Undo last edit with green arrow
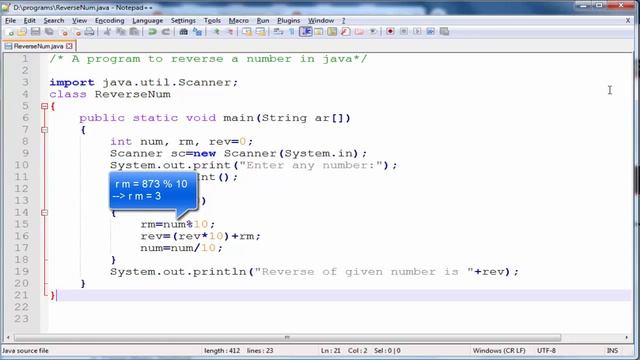Screen dimensions: 640x360 click(x=152, y=32)
